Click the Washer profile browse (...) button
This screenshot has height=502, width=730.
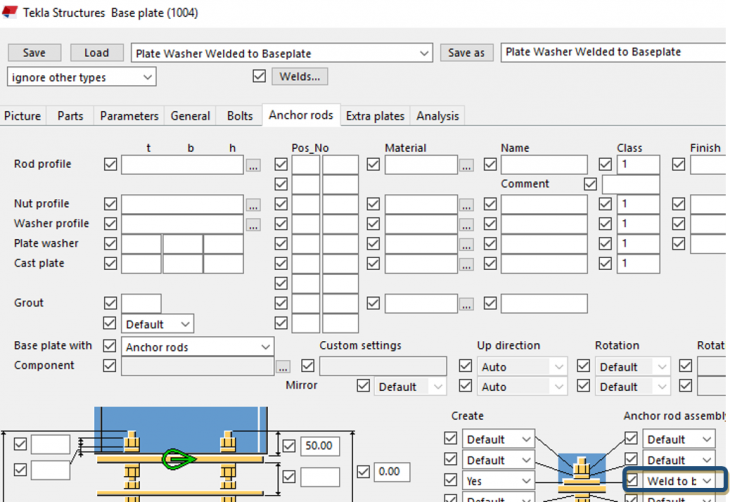point(253,225)
